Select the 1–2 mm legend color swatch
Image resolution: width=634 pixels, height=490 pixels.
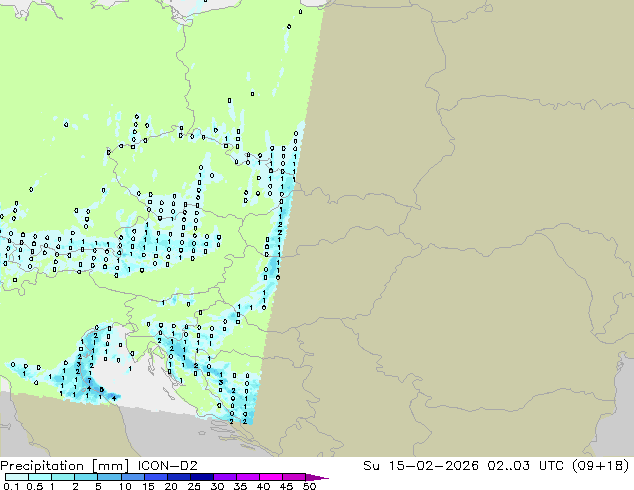[63, 477]
